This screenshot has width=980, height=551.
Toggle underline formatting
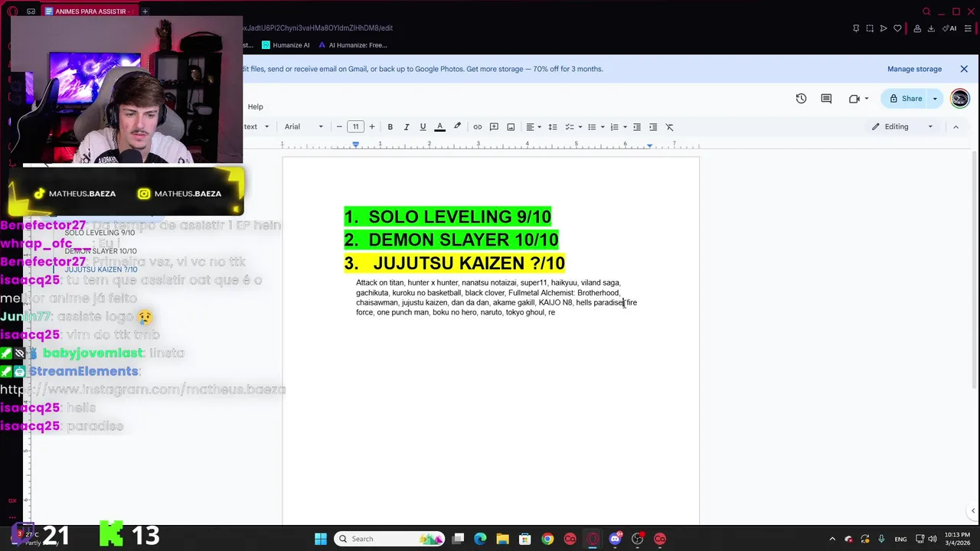point(423,127)
